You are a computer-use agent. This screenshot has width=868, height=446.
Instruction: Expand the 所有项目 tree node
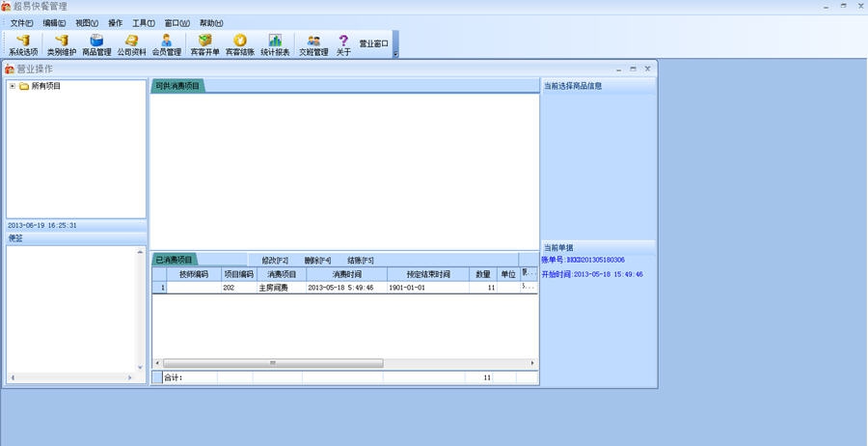(13, 86)
